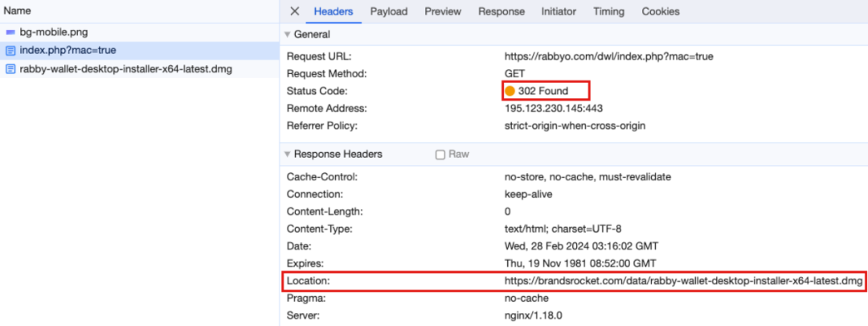
Task: Click the Name column header
Action: (x=17, y=10)
